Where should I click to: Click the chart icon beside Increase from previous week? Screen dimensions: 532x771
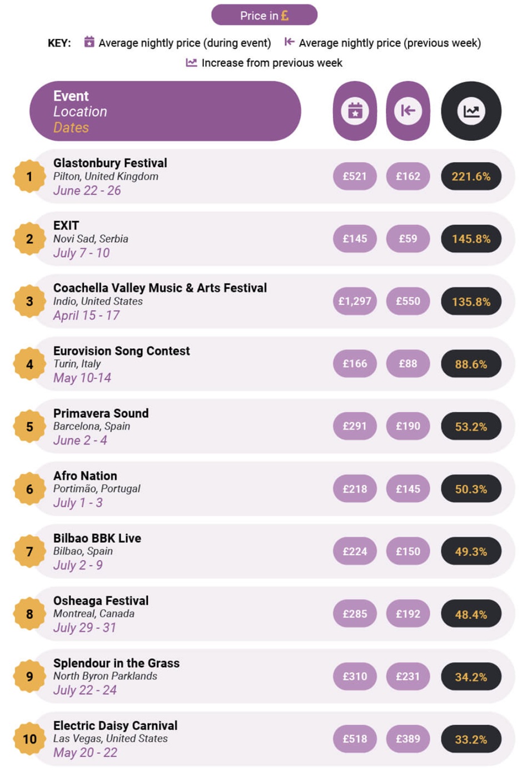pos(191,62)
